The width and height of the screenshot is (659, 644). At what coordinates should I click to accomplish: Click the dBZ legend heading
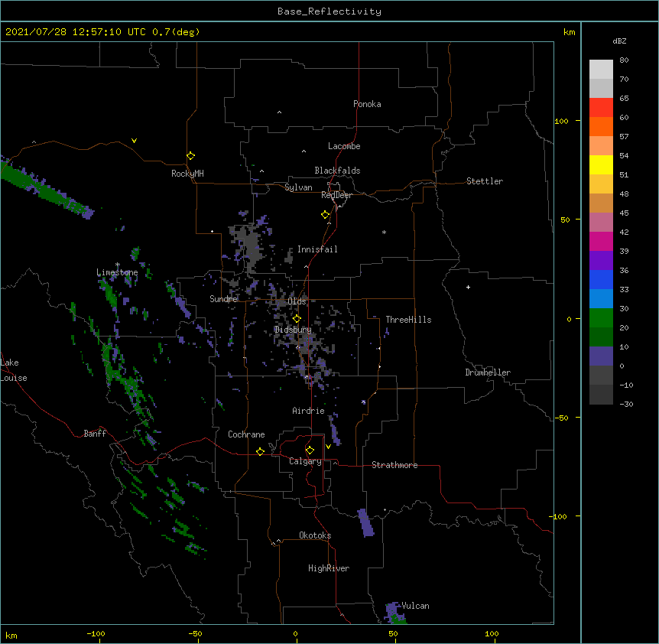point(619,41)
